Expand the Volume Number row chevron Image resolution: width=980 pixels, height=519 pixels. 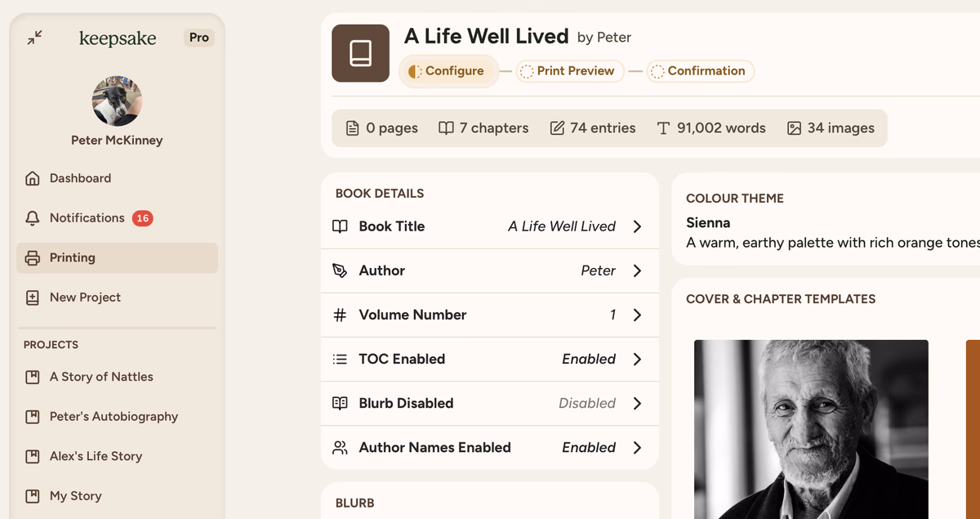(637, 315)
